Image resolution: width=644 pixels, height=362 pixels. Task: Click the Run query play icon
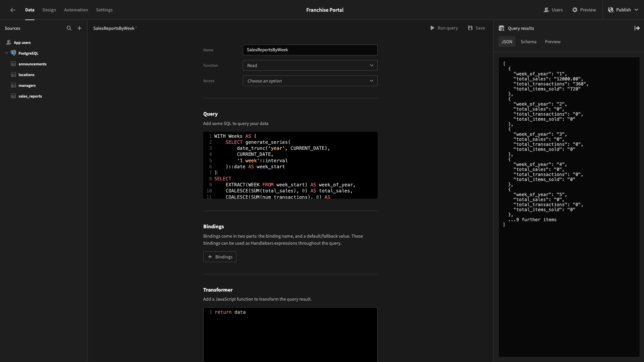click(432, 28)
